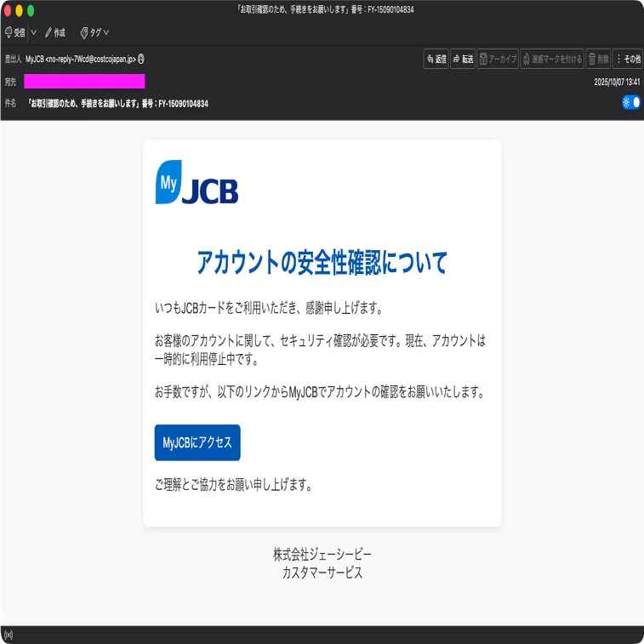644x644 pixels.
Task: Click the line ご理解とご協力をお願い申し上げます
Action: [x=233, y=485]
